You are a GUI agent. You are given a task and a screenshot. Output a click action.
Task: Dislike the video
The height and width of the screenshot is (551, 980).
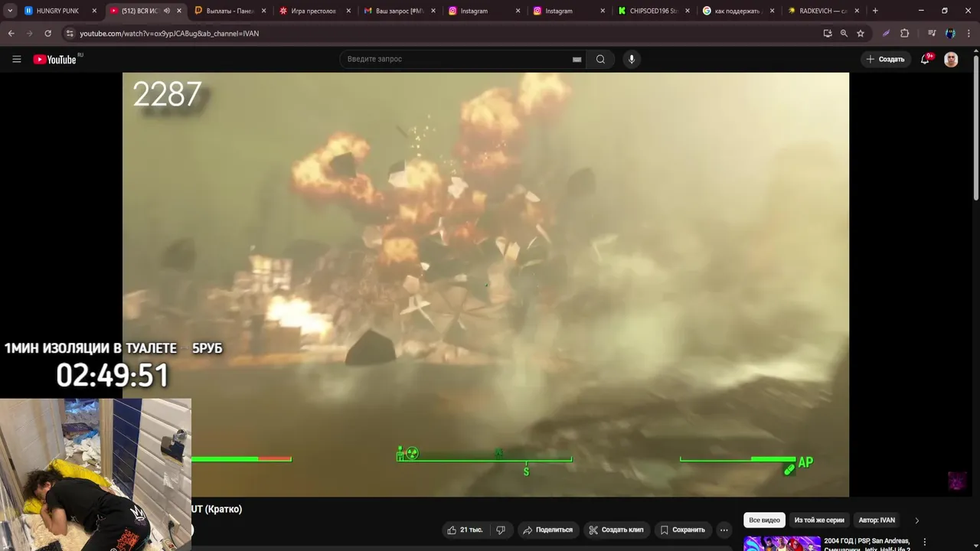tap(501, 530)
